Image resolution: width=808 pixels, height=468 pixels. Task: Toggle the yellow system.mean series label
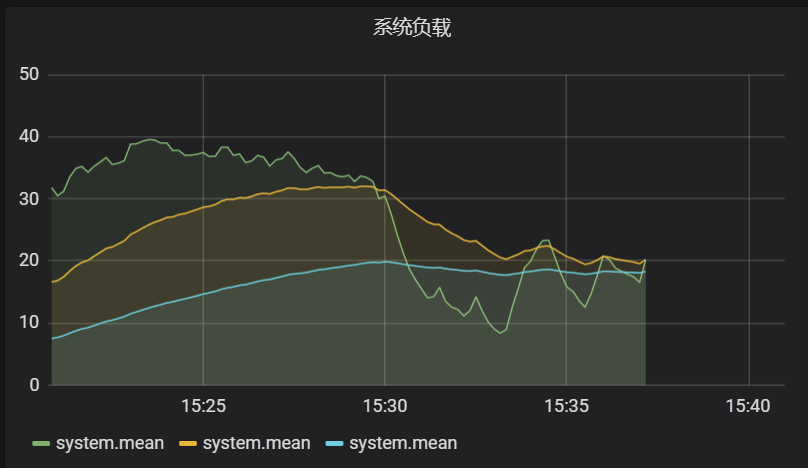pyautogui.click(x=256, y=443)
